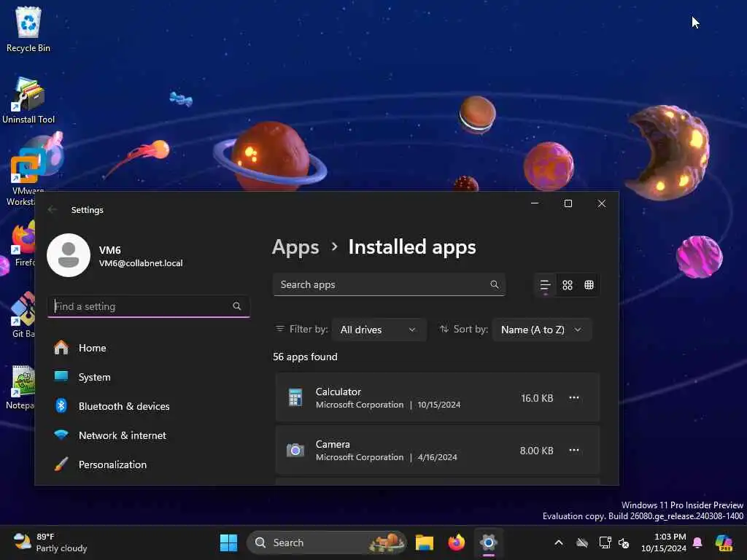Open Copilot preview taskbar icon

[x=724, y=542]
